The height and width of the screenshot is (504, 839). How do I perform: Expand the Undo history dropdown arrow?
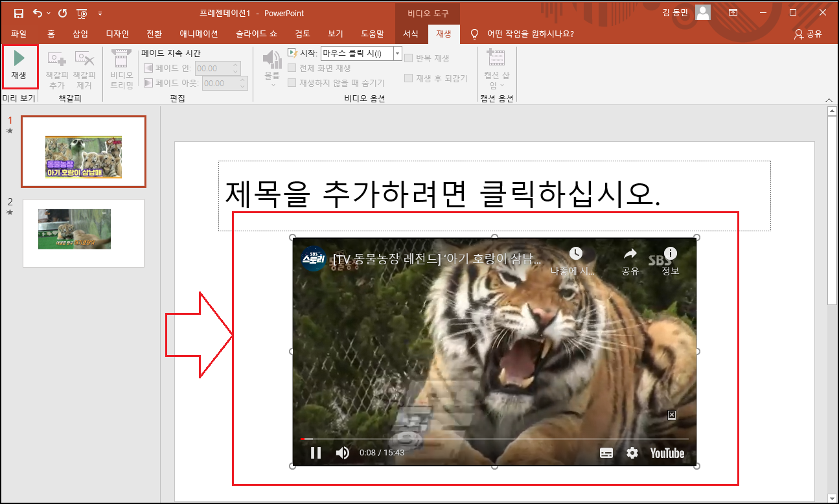[48, 13]
